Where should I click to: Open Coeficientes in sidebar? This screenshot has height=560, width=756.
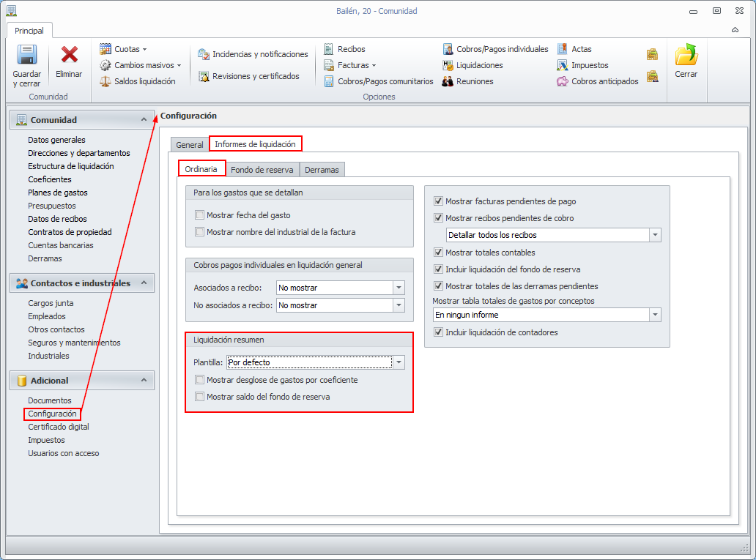[50, 179]
